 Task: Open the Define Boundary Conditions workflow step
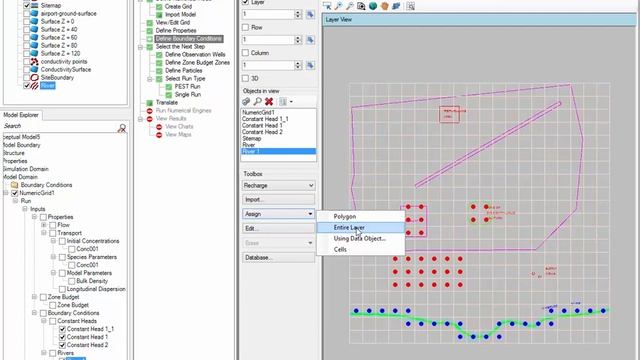point(189,39)
